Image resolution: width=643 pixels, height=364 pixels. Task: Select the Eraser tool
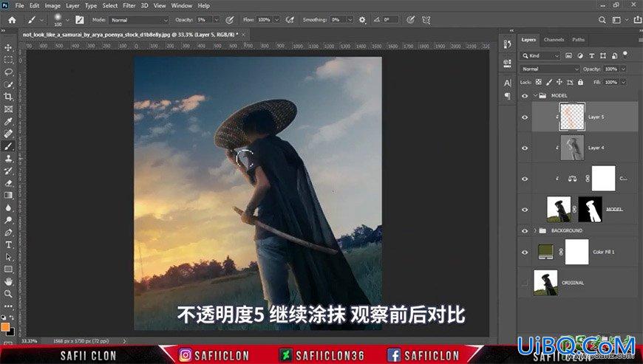[8, 183]
